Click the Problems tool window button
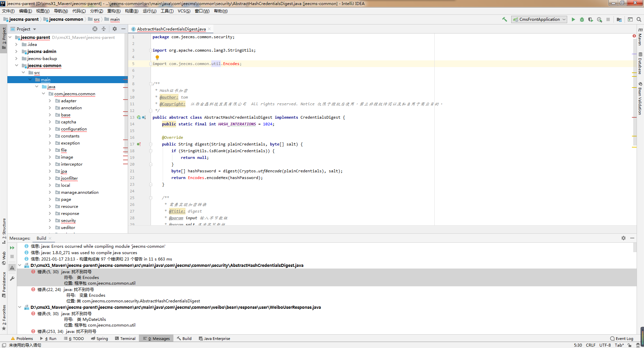 pos(22,339)
